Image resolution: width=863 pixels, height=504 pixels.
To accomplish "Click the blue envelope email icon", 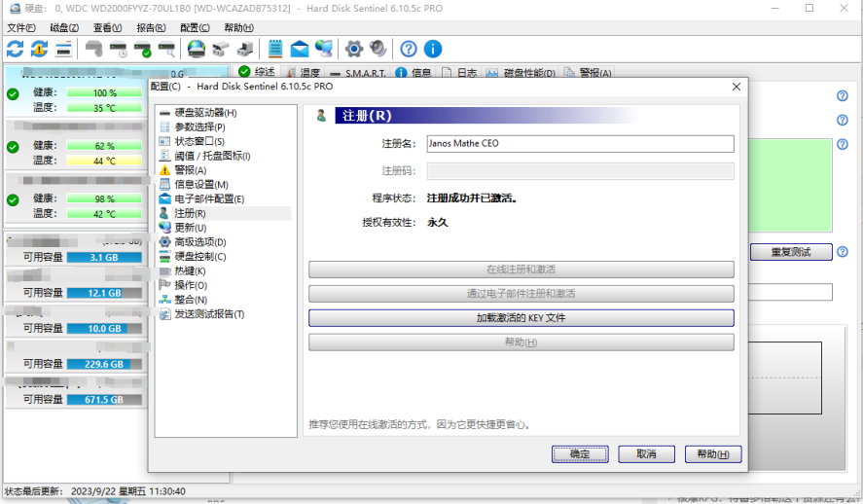I will click(300, 49).
